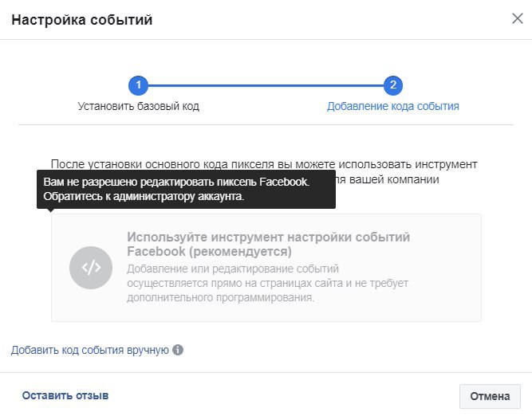Click Оставить отзыв link

coord(65,395)
